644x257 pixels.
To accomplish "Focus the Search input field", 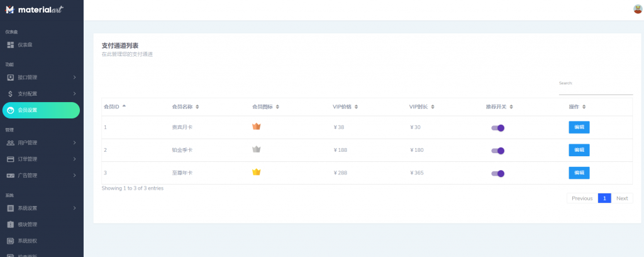I will click(x=596, y=91).
